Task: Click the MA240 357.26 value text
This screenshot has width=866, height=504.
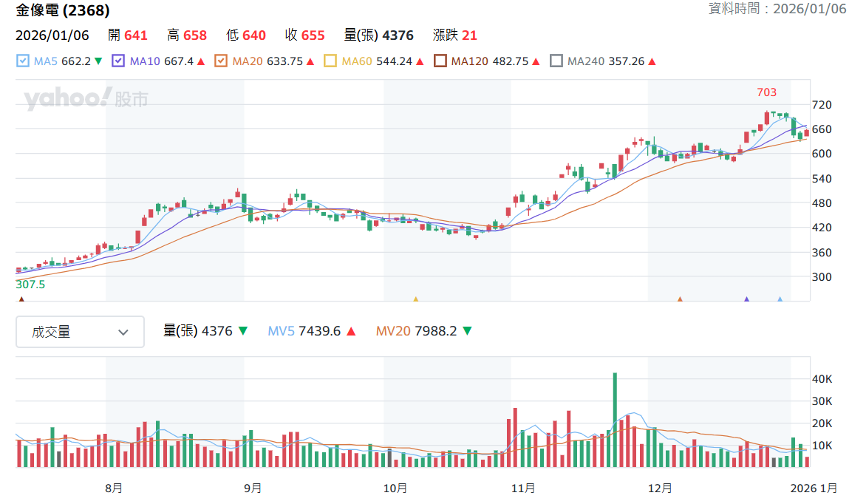Action: pyautogui.click(x=606, y=61)
